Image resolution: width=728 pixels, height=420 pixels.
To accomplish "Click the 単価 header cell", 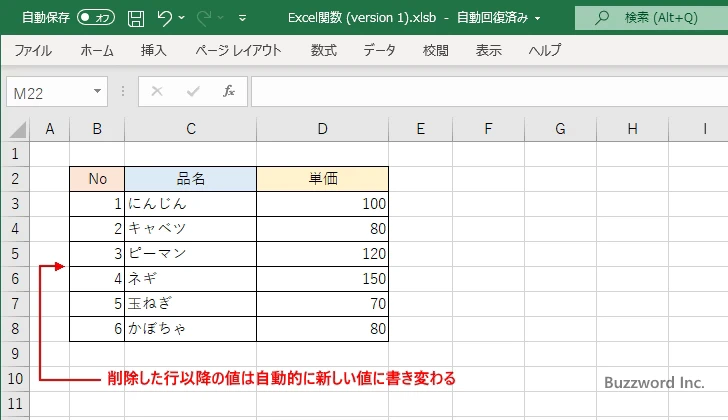I will pos(323,179).
